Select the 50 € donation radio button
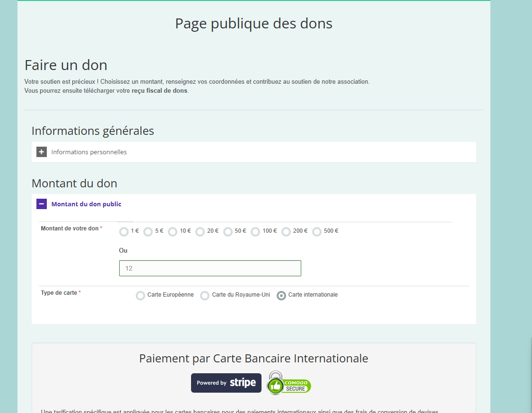The height and width of the screenshot is (413, 532). click(x=228, y=232)
